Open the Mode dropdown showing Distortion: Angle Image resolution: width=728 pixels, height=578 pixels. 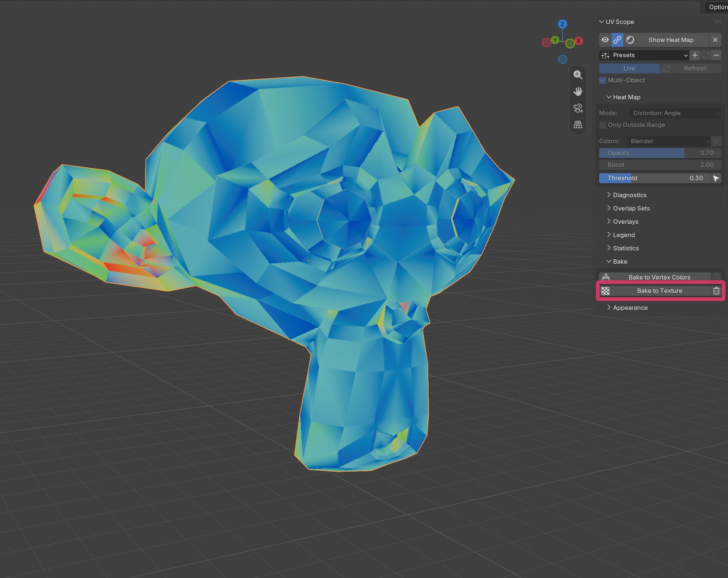click(675, 113)
